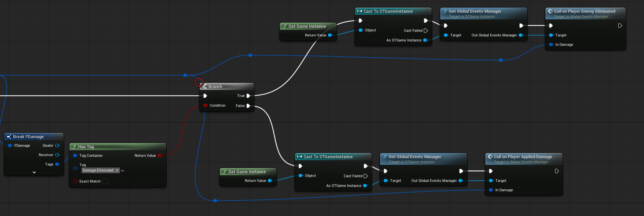Select the Call on Player Applied Damage node

[523, 157]
